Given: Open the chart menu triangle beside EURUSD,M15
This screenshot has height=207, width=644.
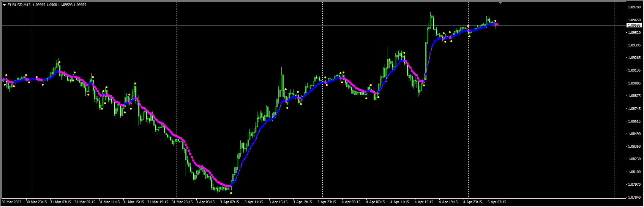Looking at the screenshot, I should pos(4,5).
